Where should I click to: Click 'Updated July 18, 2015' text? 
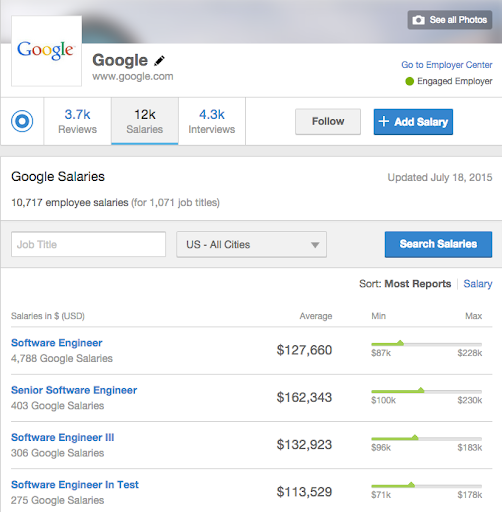click(x=440, y=177)
